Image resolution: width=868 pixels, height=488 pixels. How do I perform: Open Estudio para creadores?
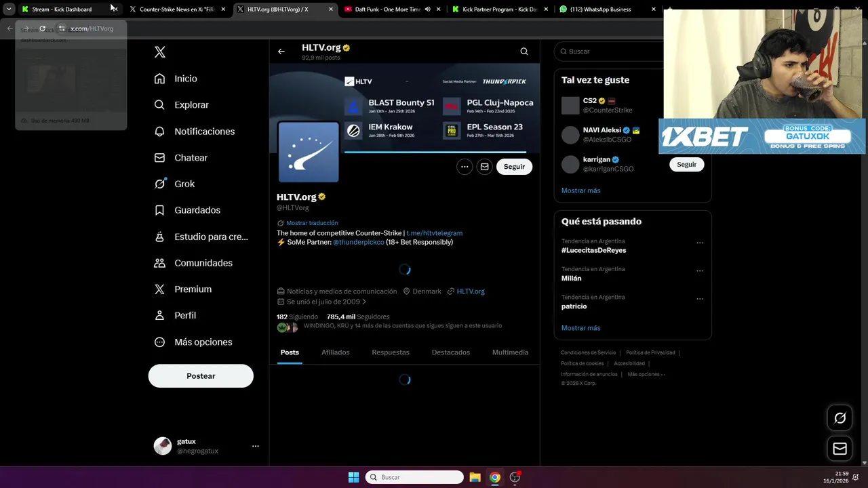pos(201,237)
